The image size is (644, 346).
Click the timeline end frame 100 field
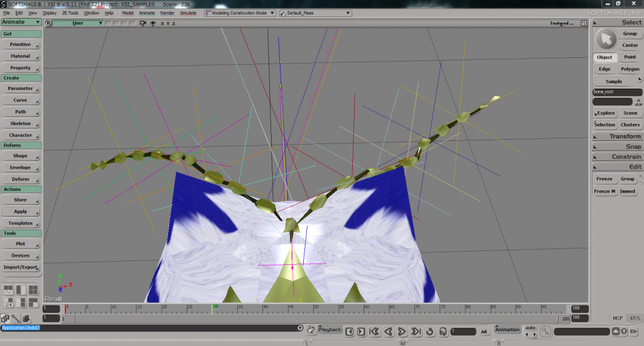click(x=580, y=308)
